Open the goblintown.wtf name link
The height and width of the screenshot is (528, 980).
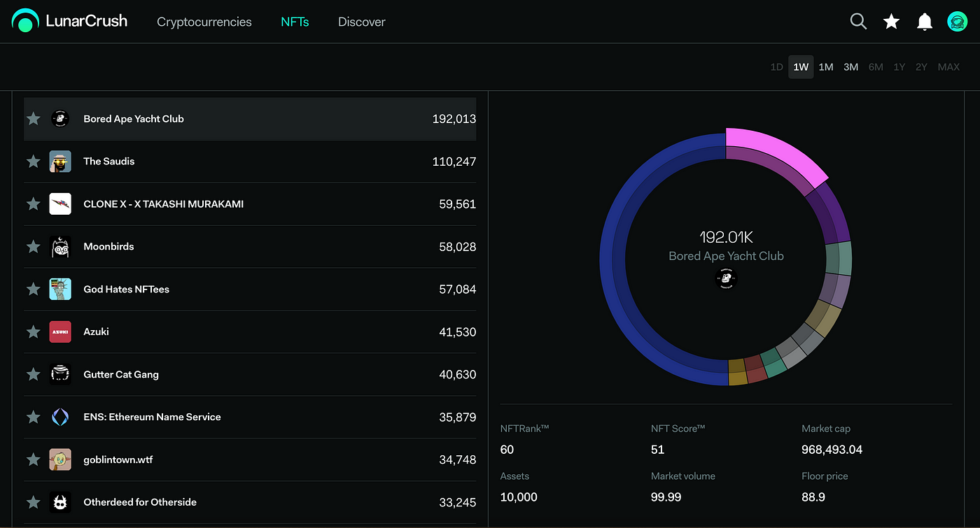pyautogui.click(x=118, y=459)
